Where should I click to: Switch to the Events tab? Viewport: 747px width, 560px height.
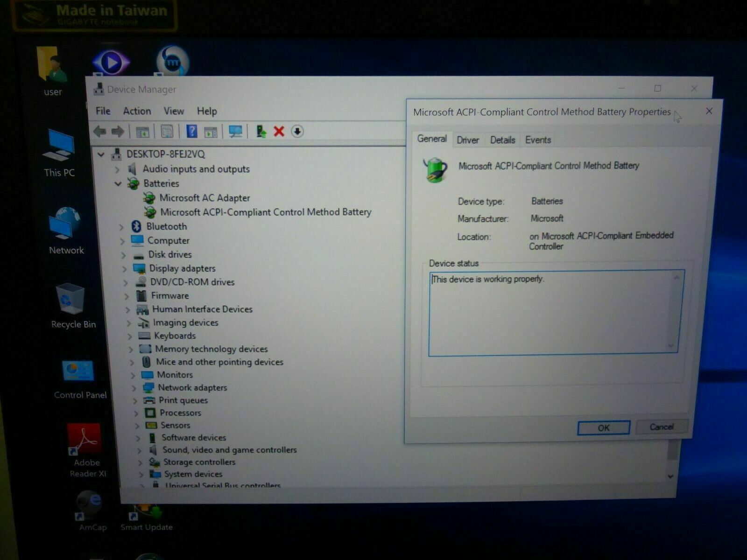[538, 140]
